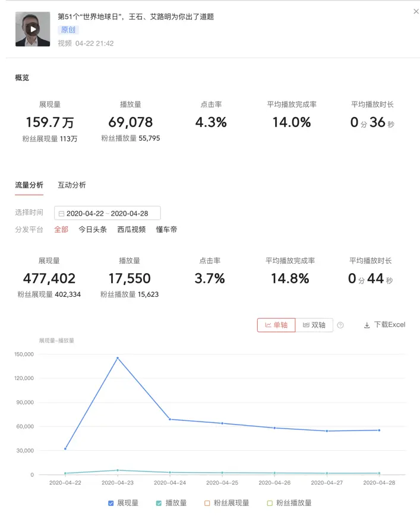
Task: Click the 2020-04-24 展现量 data point
Action: point(170,419)
